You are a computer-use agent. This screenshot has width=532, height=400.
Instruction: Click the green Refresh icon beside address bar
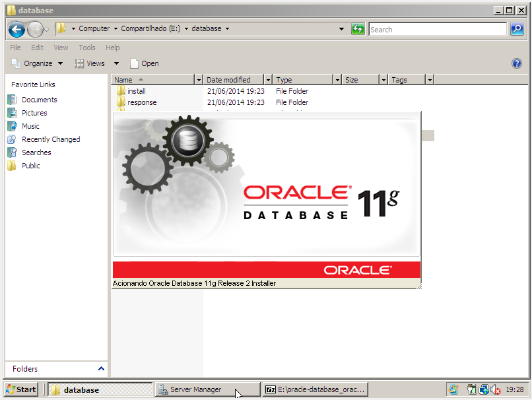tap(358, 29)
